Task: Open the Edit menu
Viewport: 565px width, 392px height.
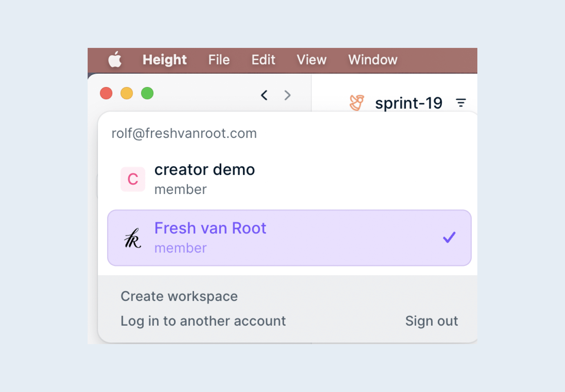Action: pyautogui.click(x=263, y=60)
